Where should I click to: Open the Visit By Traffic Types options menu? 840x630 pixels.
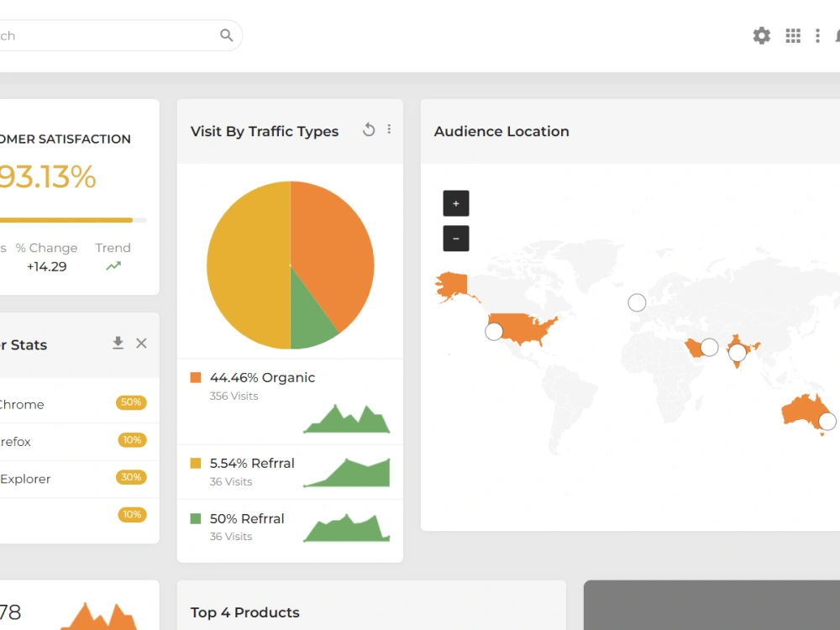(x=389, y=129)
